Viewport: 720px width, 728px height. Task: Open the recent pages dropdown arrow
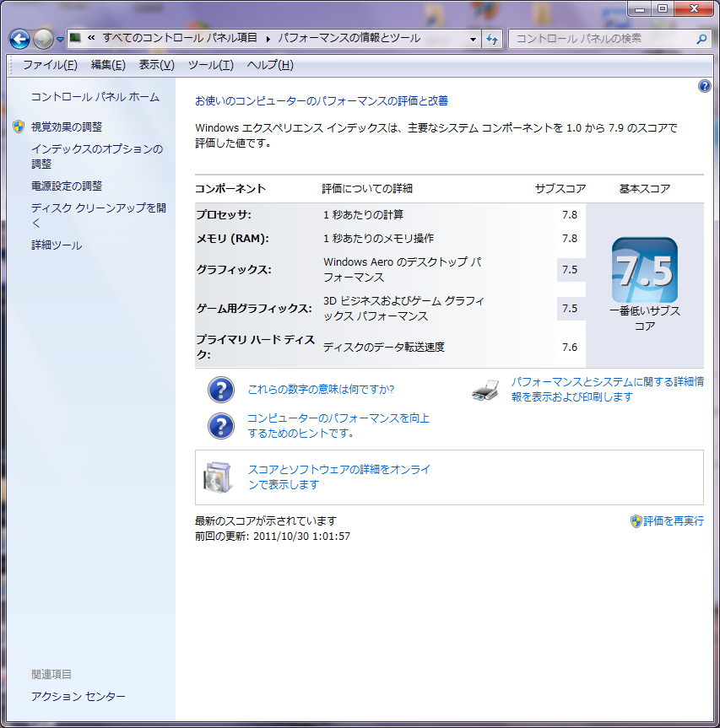click(x=60, y=39)
